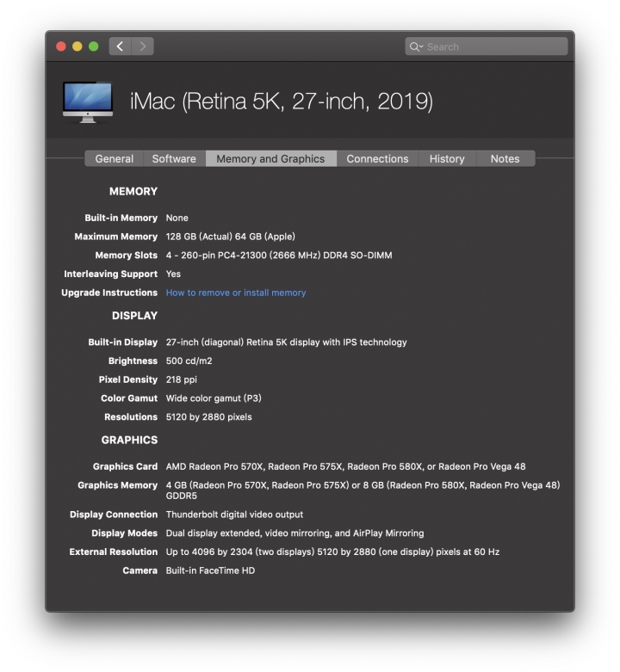The image size is (620, 672).
Task: Click the search magnifier icon
Action: click(x=415, y=46)
